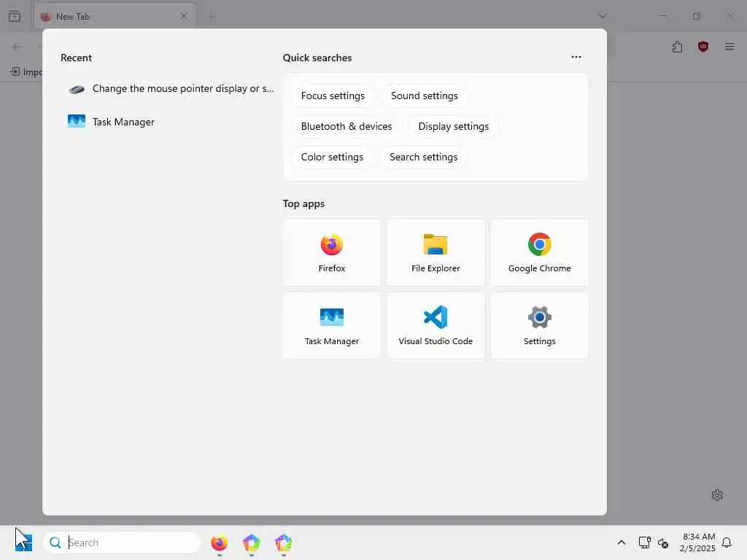Open File Explorer from Top apps
The width and height of the screenshot is (747, 560).
[436, 252]
